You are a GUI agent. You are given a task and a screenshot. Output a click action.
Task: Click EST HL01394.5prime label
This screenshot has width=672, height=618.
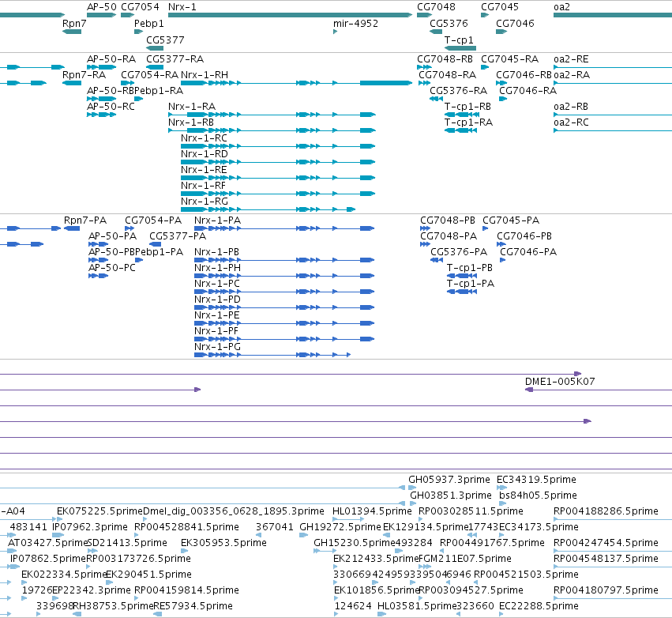372,511
